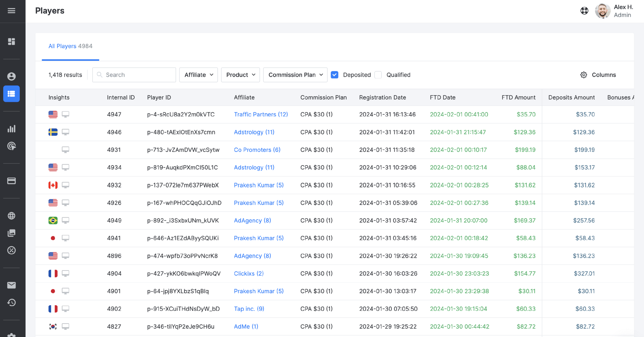Click the messages envelope icon in sidebar
The width and height of the screenshot is (644, 337).
click(x=11, y=285)
